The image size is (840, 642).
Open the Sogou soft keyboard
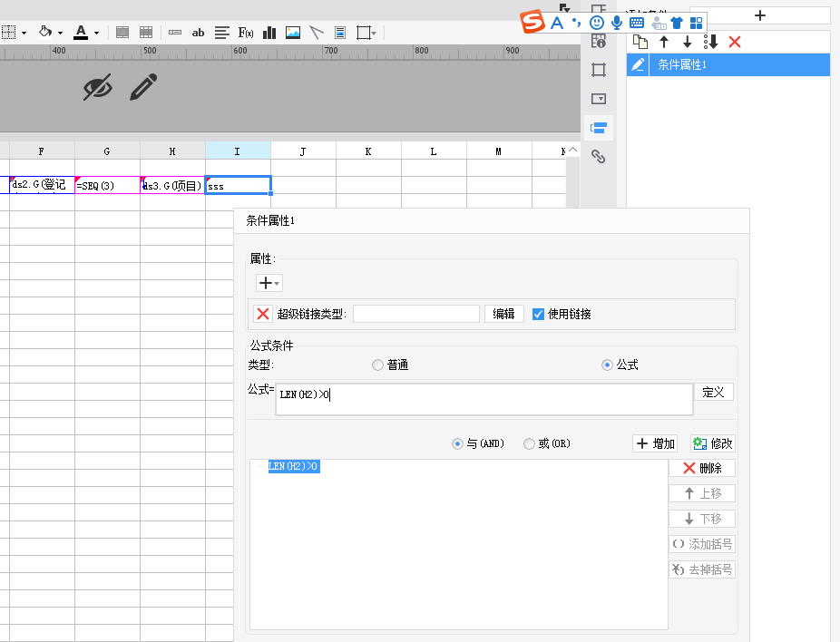pos(637,23)
